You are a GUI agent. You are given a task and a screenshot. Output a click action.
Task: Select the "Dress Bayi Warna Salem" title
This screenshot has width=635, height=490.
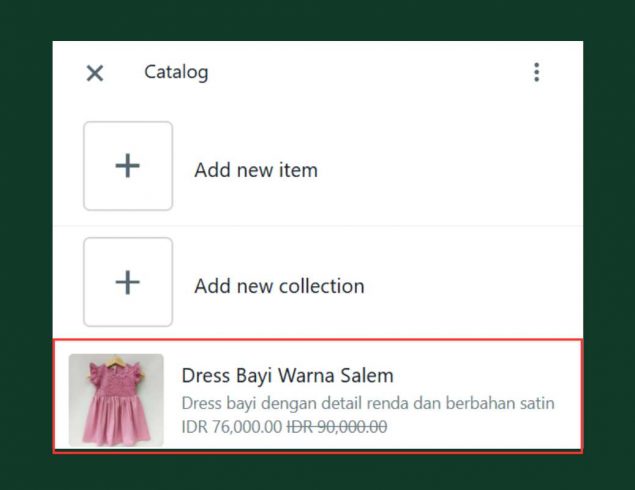[287, 376]
